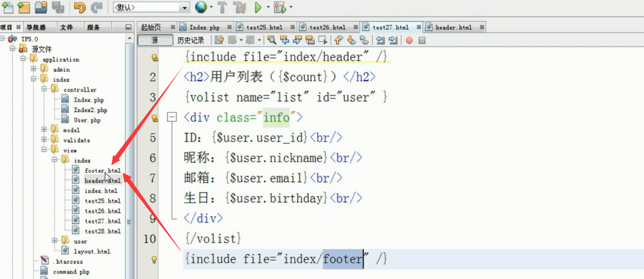Click the Find Selection magnifier icon
The height and width of the screenshot is (279, 644).
pyautogui.click(x=271, y=40)
